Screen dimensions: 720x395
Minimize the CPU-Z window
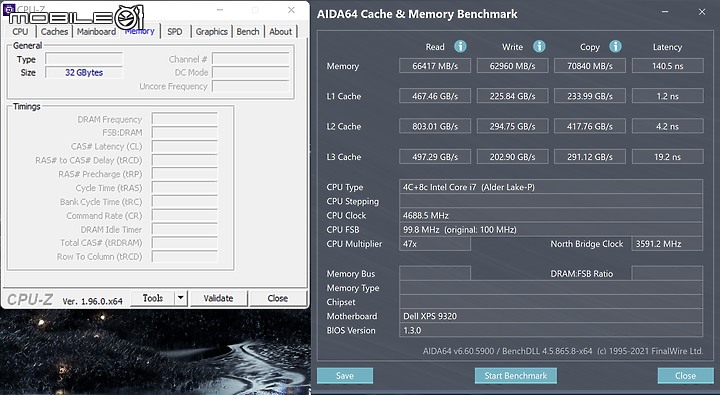[220, 10]
